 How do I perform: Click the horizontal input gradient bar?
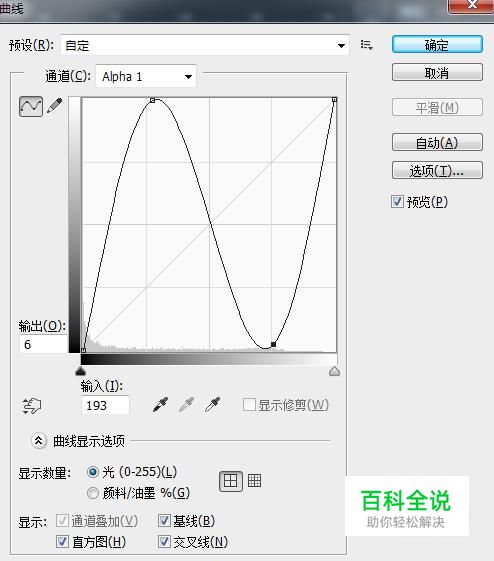(209, 360)
